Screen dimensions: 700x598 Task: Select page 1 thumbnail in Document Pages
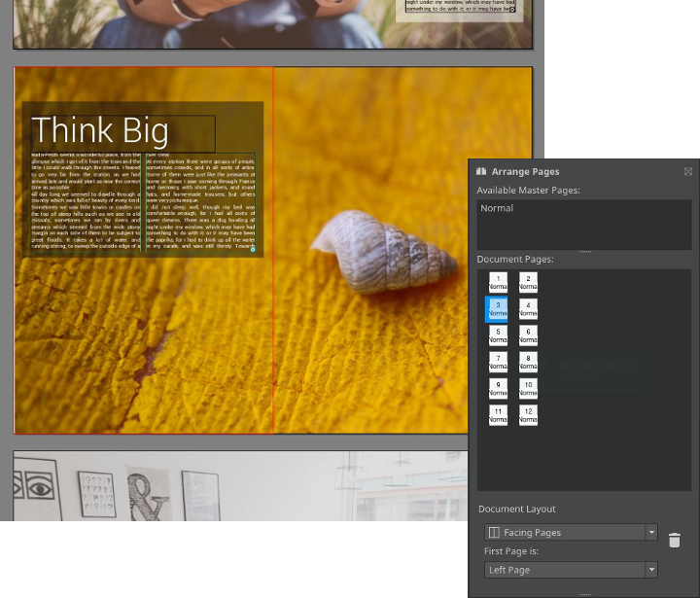click(498, 283)
